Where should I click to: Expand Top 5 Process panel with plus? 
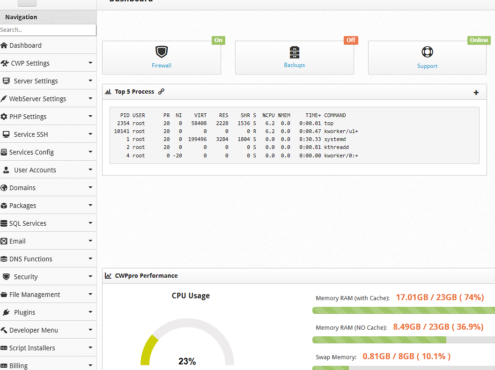pos(476,93)
